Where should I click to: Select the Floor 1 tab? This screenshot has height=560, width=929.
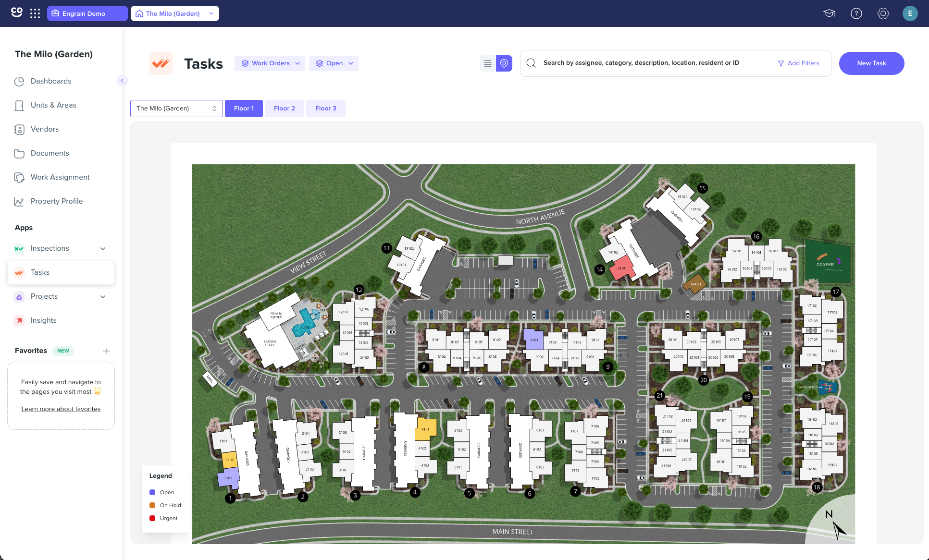(x=244, y=109)
